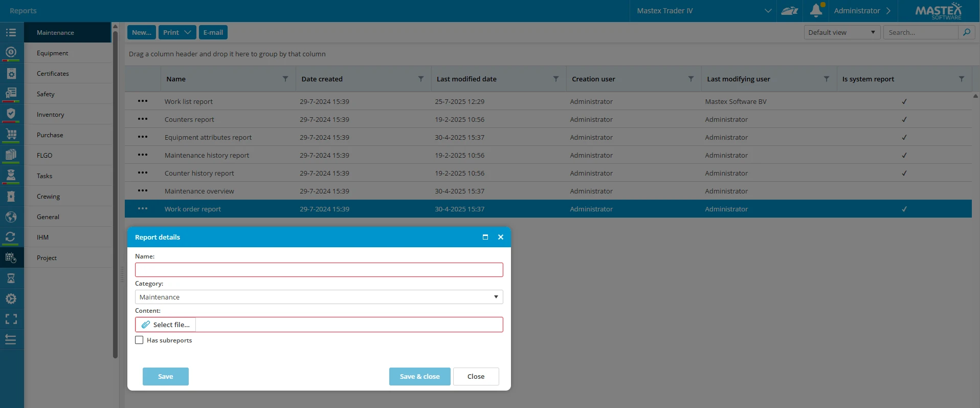Open filter on the Date created column
This screenshot has width=980, height=408.
point(421,79)
